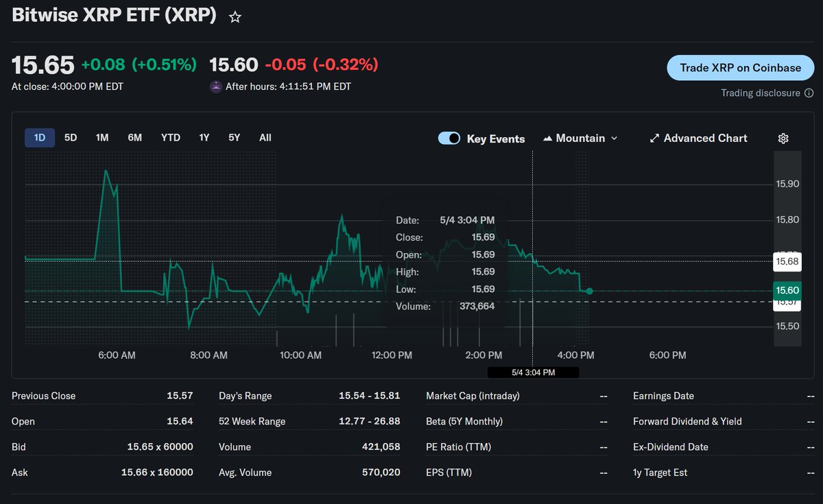Click the Volume value 421,058

pos(381,446)
